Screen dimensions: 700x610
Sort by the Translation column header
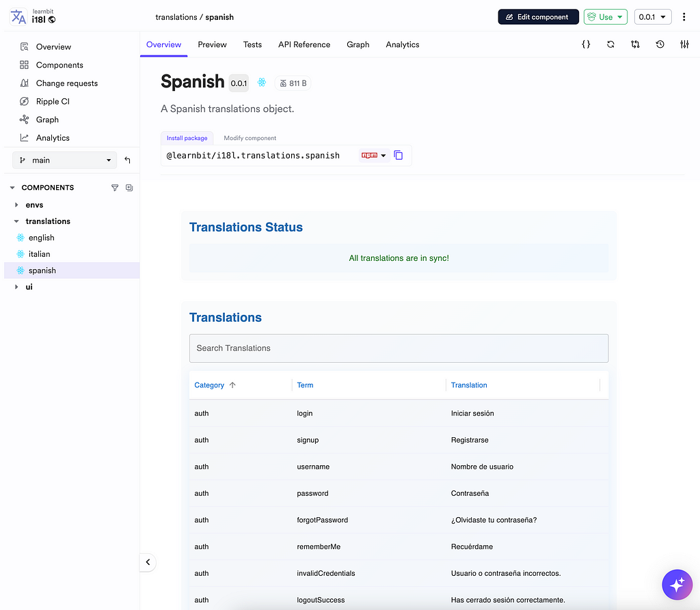pos(469,385)
